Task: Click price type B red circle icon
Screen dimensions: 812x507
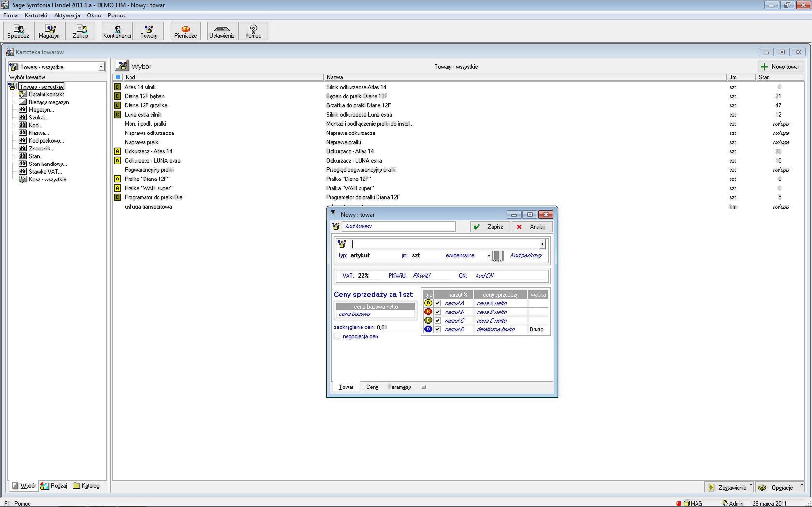Action: pyautogui.click(x=428, y=312)
